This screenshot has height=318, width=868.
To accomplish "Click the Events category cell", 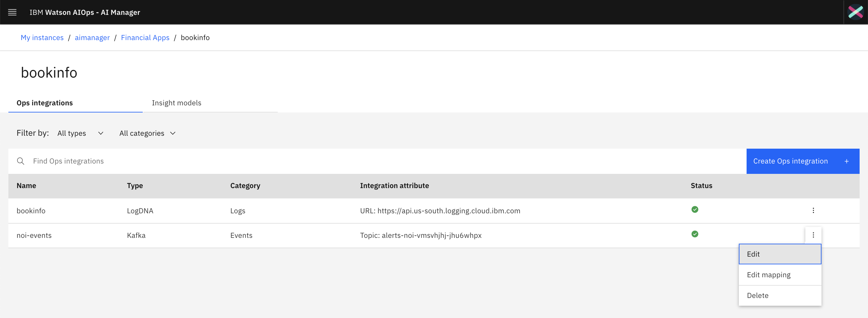I will click(241, 235).
